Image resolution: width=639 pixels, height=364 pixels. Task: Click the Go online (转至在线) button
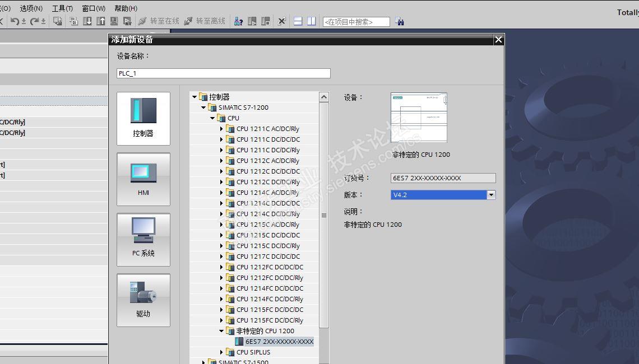159,21
